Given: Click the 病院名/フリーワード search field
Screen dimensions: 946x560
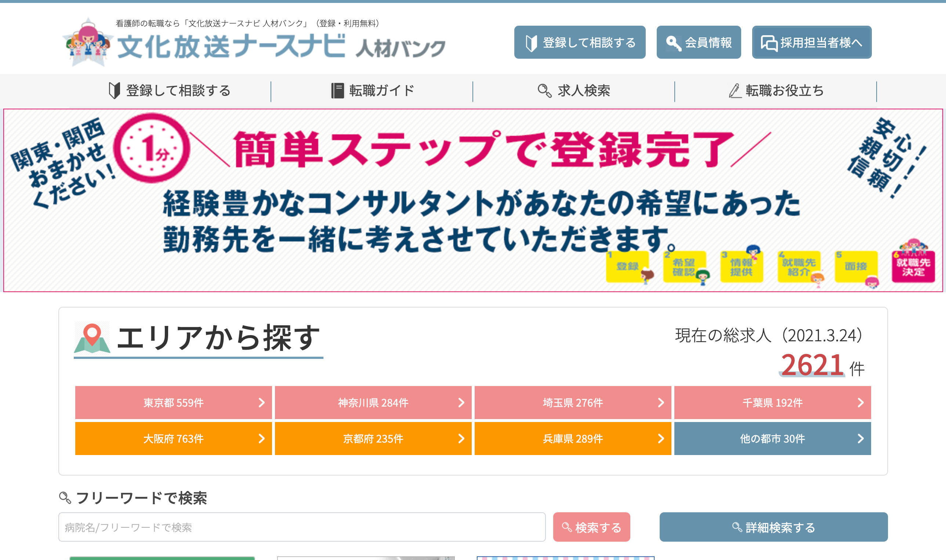Looking at the screenshot, I should click(301, 527).
